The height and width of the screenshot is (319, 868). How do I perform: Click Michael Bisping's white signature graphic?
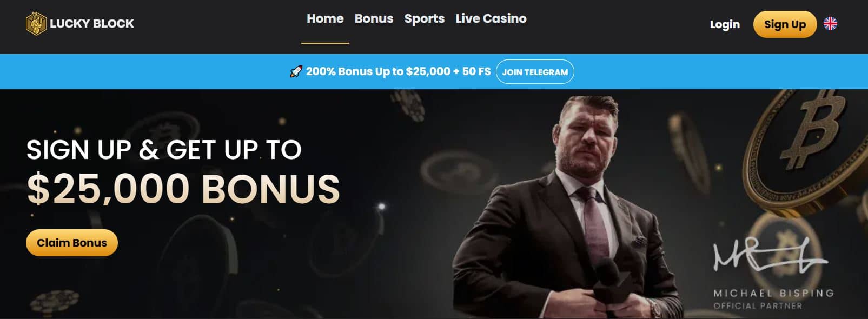coord(770,254)
